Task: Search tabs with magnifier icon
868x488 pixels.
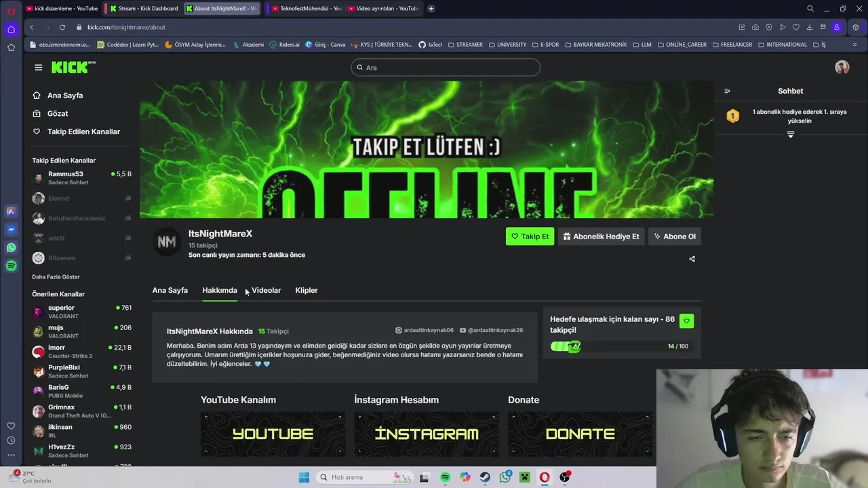Action: coord(810,9)
